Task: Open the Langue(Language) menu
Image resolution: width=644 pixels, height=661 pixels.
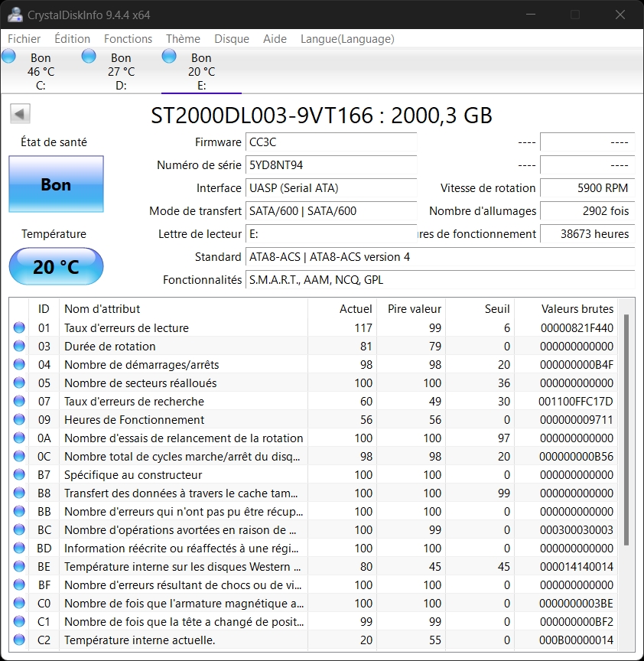Action: tap(347, 39)
